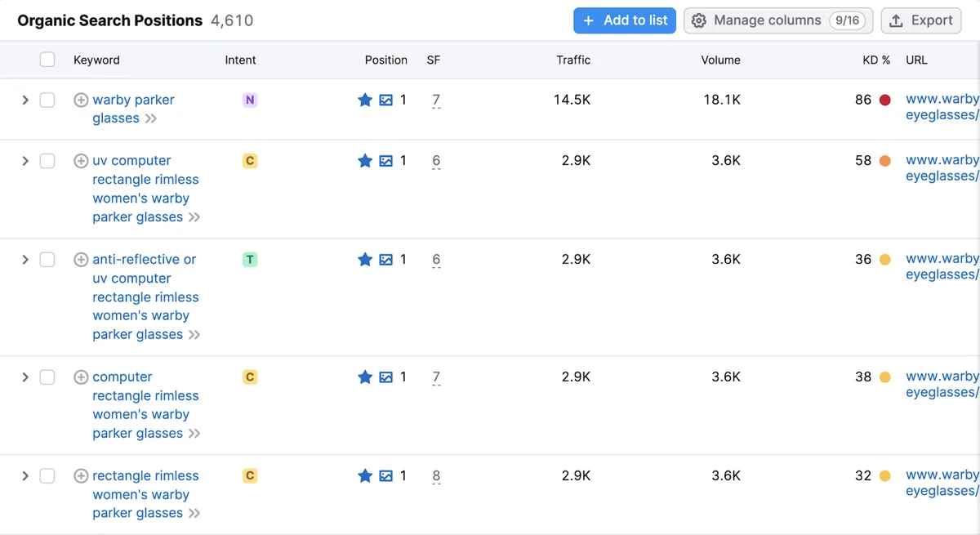This screenshot has height=535, width=980.
Task: Click plus icon beside 'rectangle rimless women's' keyword
Action: 81,476
